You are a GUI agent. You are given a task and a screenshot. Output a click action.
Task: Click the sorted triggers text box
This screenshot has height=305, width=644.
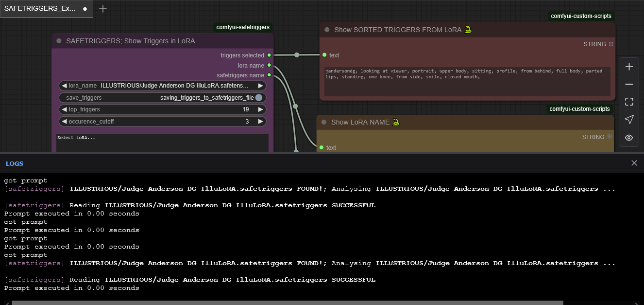[467, 81]
